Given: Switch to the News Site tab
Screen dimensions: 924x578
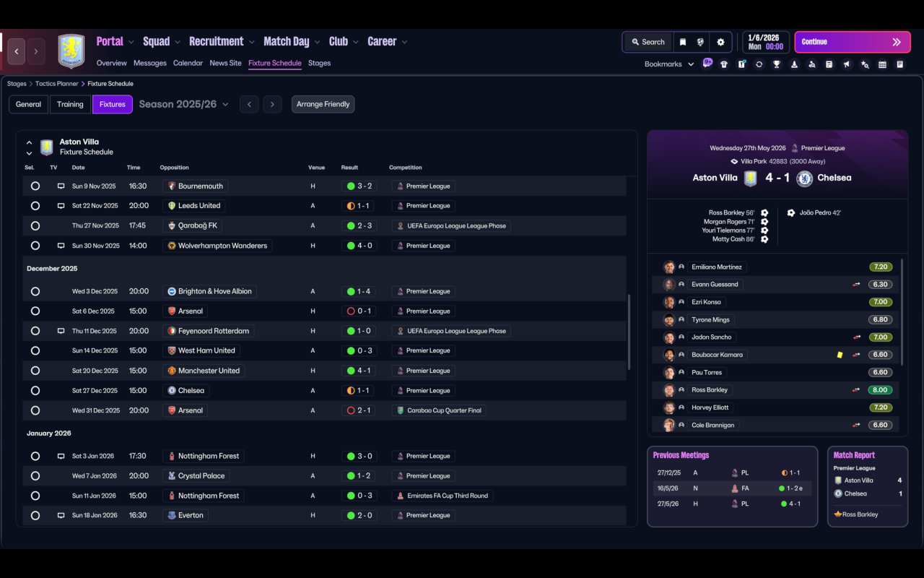Looking at the screenshot, I should pos(225,63).
